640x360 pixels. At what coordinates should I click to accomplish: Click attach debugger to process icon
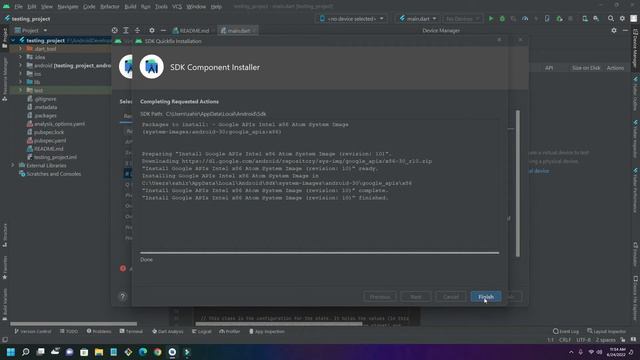[559, 19]
